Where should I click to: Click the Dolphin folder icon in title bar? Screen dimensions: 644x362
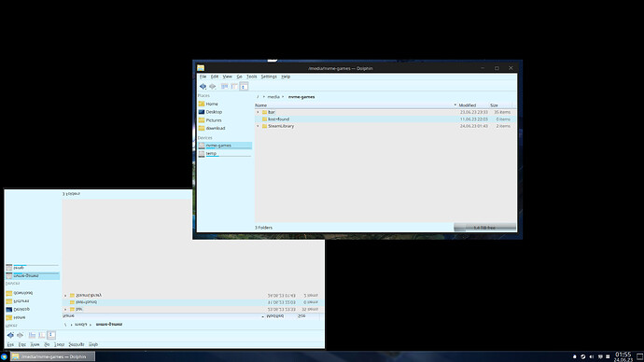point(201,68)
